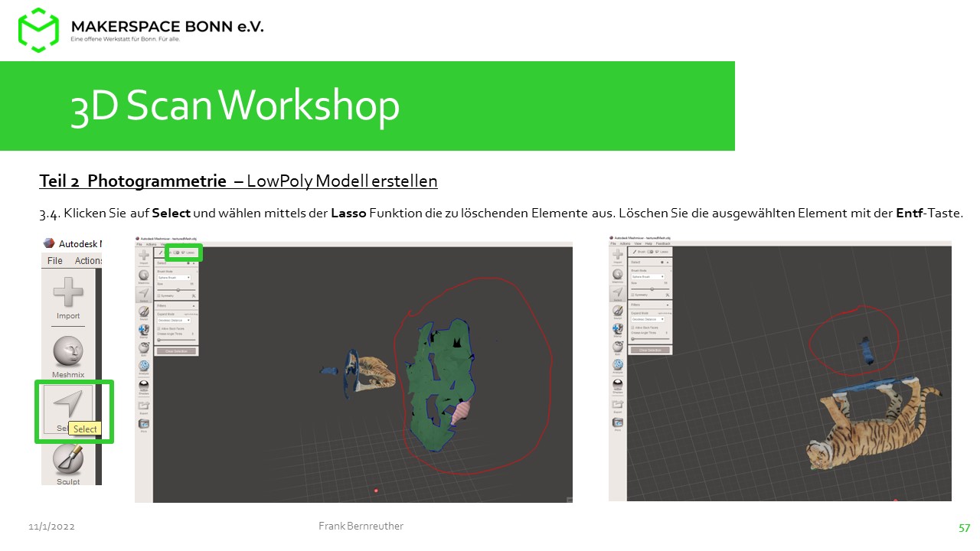Click Analysis icon in right Meshmixer window
This screenshot has height=551, width=980.
pos(618,364)
